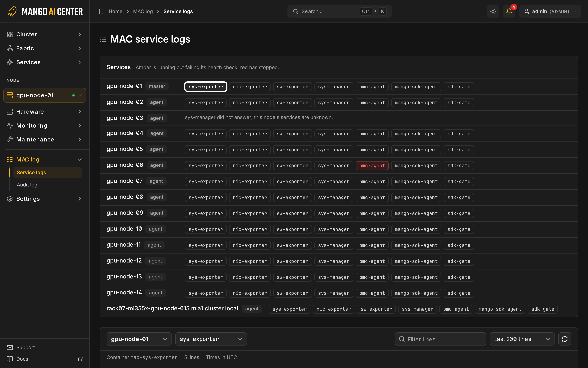Screen dimensions: 588x368
Task: Click the Docs book icon
Action: click(10, 359)
